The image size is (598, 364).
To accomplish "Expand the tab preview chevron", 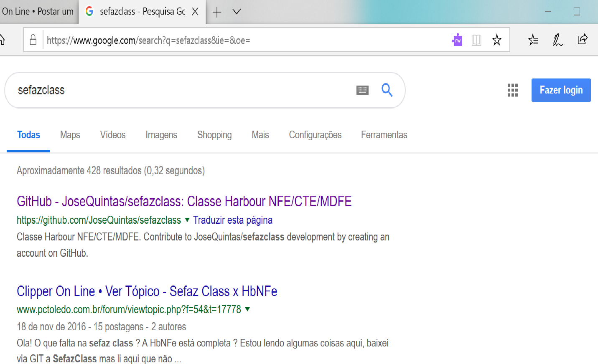I will 237,12.
